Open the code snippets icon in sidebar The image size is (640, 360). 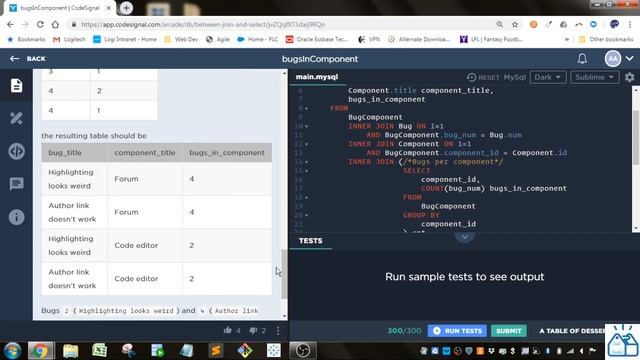[16, 151]
